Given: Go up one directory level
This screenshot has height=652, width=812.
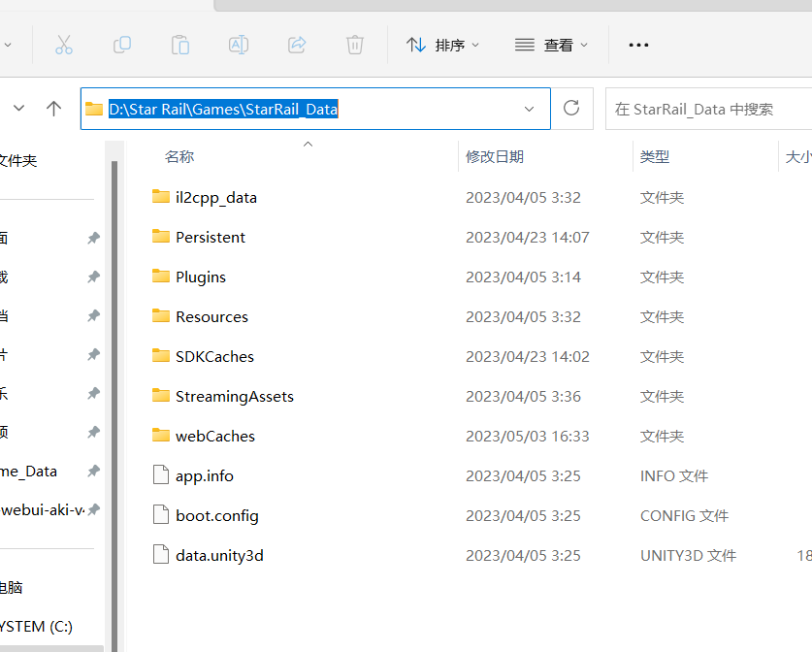Looking at the screenshot, I should pos(54,109).
